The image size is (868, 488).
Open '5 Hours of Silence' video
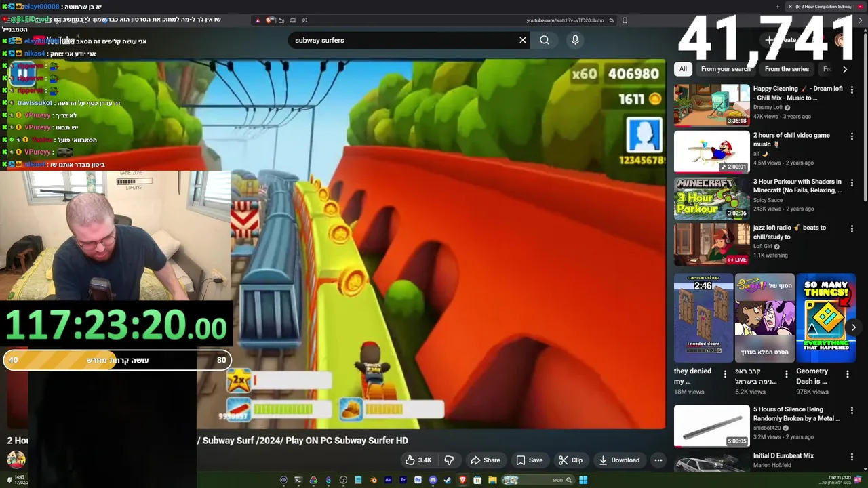pyautogui.click(x=711, y=426)
